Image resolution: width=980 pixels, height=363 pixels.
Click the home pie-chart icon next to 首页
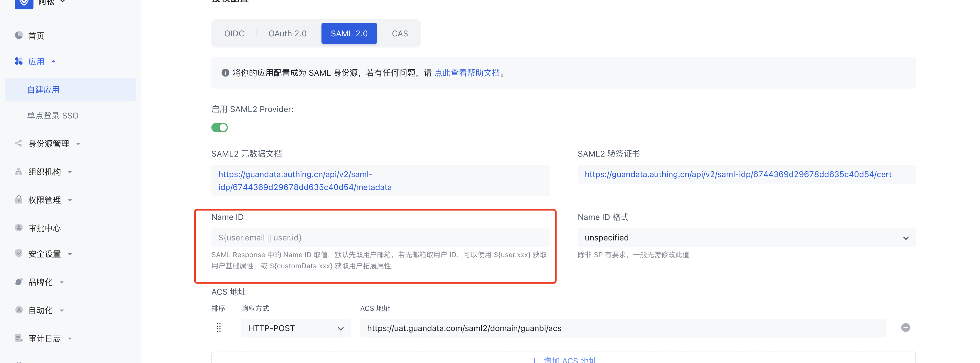pyautogui.click(x=18, y=35)
